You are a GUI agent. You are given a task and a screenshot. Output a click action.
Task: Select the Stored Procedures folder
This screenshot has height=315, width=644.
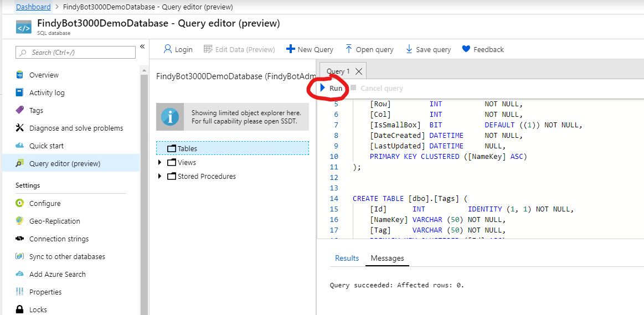(x=202, y=176)
